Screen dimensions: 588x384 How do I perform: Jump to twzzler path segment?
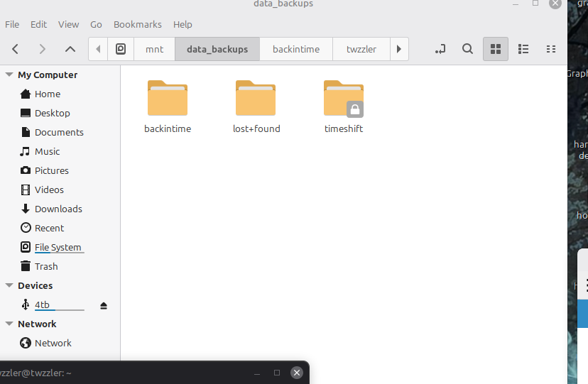pyautogui.click(x=361, y=49)
